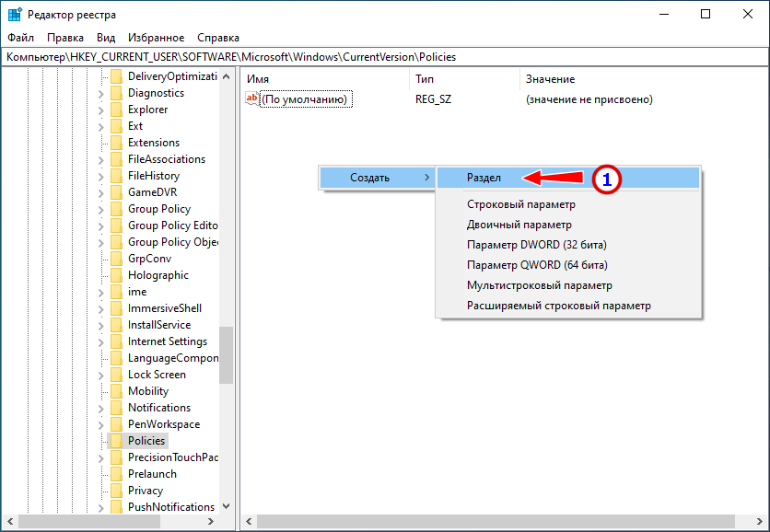This screenshot has height=532, width=770.
Task: Click the Значение column header
Action: point(643,79)
